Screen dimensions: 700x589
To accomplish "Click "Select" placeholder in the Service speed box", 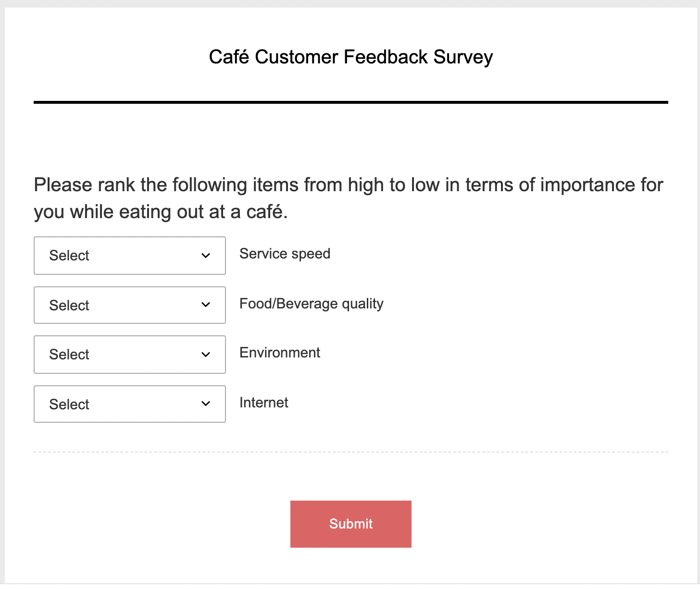I will (x=69, y=256).
